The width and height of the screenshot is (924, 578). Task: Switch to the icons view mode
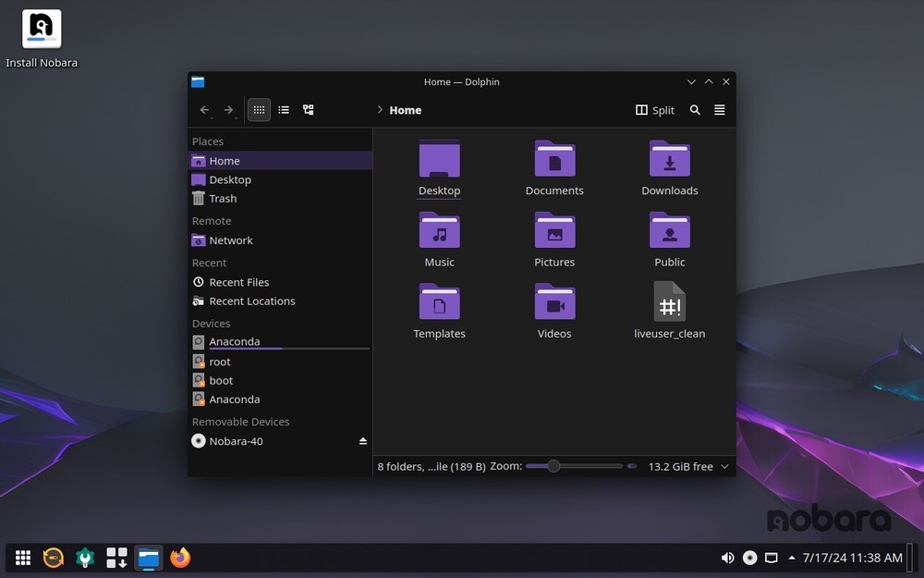[259, 109]
